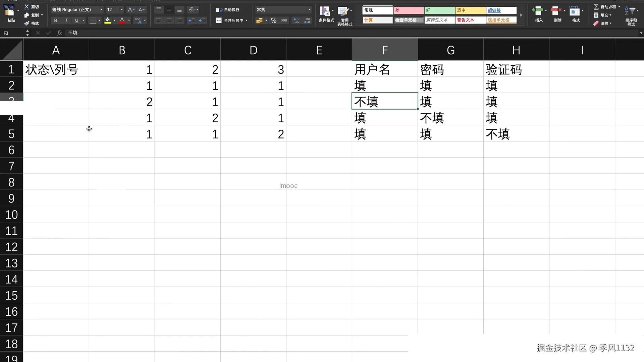Click the Cut (剪切) scissors icon
Screen dimensions: 644x362
[26, 7]
